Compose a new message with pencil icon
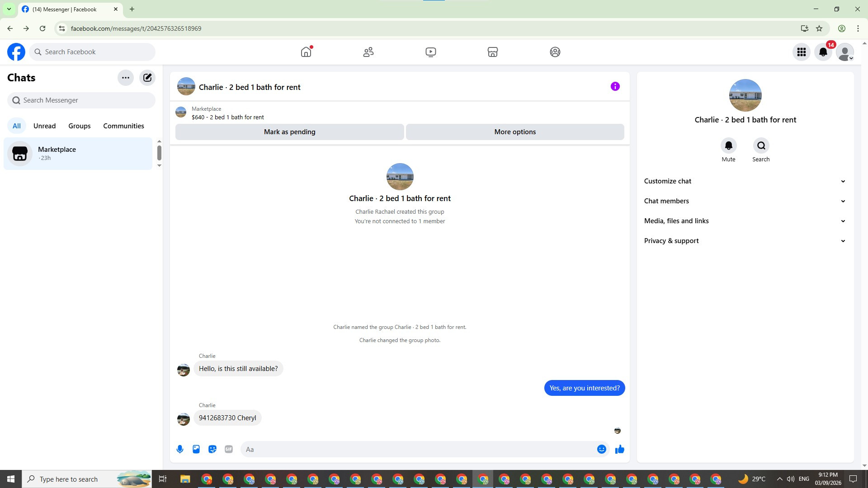The width and height of the screenshot is (868, 488). point(147,78)
